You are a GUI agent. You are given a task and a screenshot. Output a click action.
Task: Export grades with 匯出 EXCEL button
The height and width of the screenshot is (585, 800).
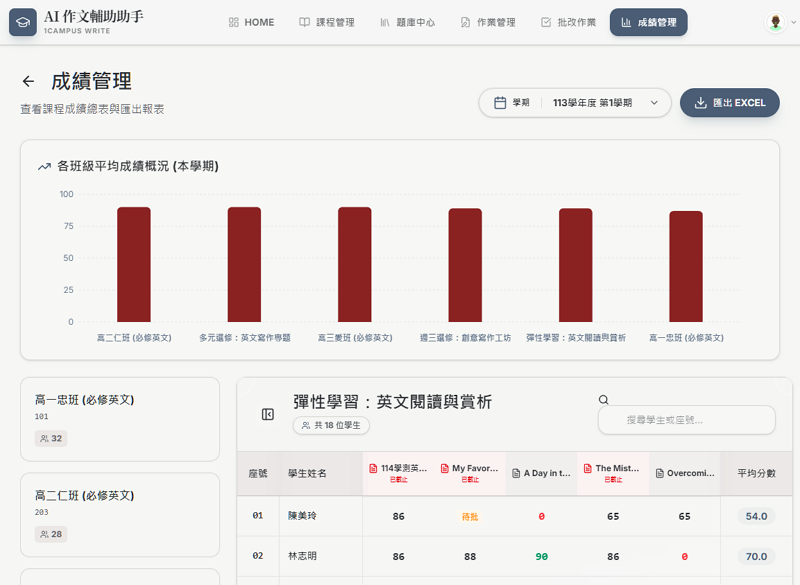[730, 103]
